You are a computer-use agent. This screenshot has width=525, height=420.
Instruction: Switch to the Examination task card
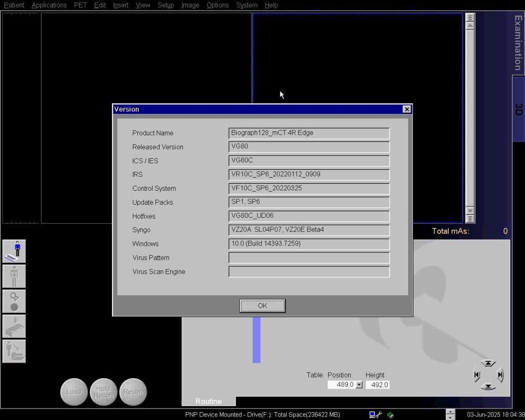coord(518,42)
